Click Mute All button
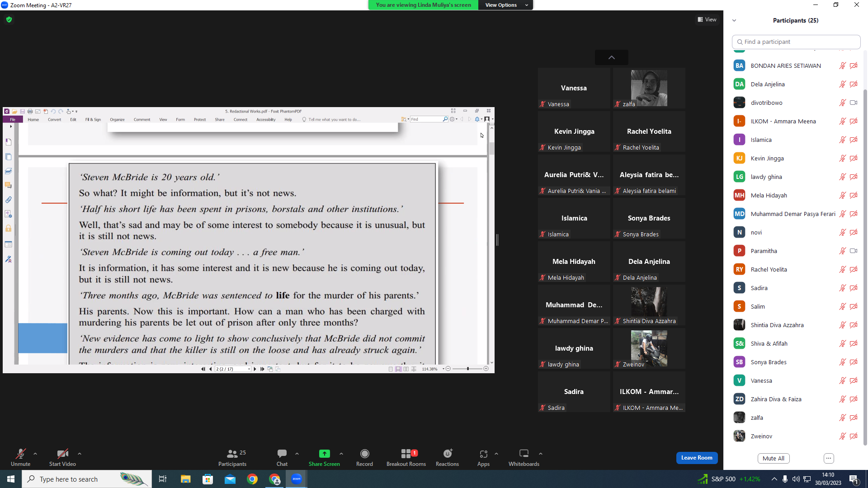The image size is (868, 488). click(774, 458)
